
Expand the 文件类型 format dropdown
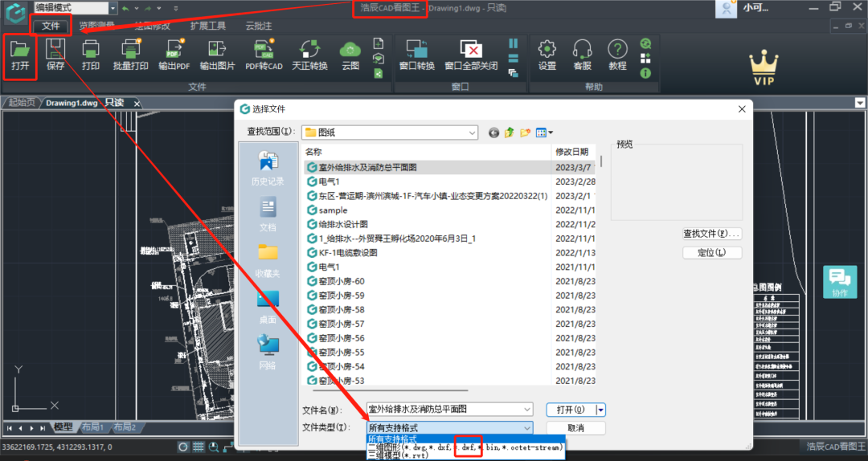pyautogui.click(x=527, y=428)
